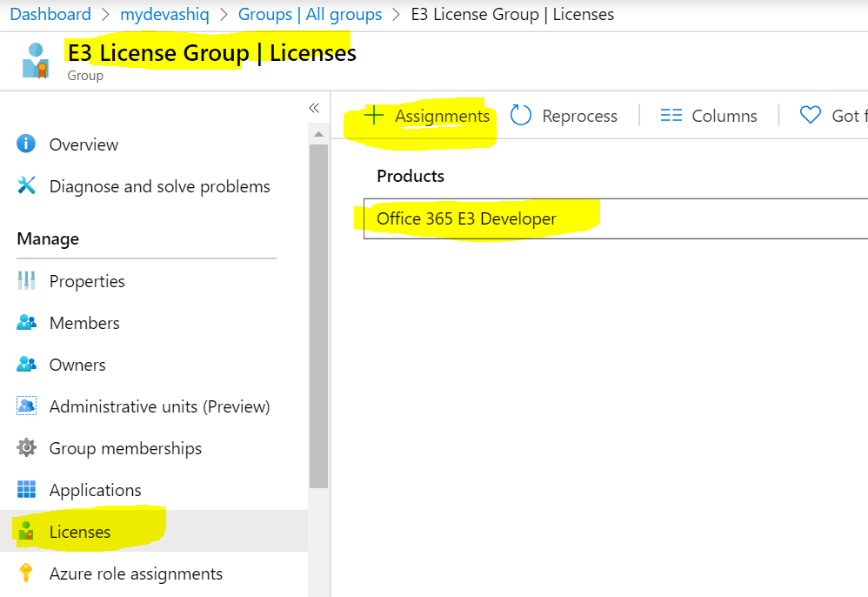
Task: Navigate to mydevashiq breadcrumb
Action: click(x=164, y=15)
